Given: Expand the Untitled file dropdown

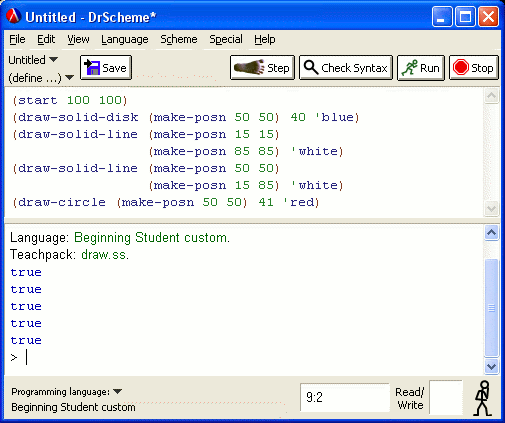Looking at the screenshot, I should click(x=33, y=60).
